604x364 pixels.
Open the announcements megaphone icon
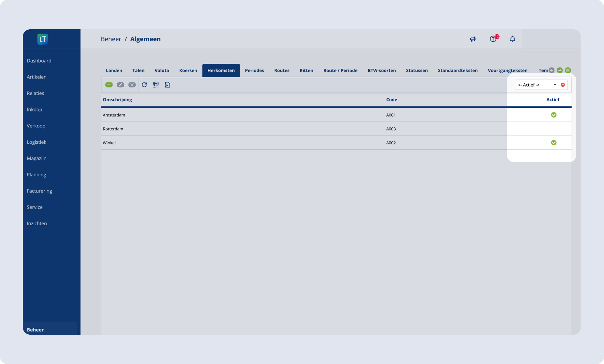[473, 39]
